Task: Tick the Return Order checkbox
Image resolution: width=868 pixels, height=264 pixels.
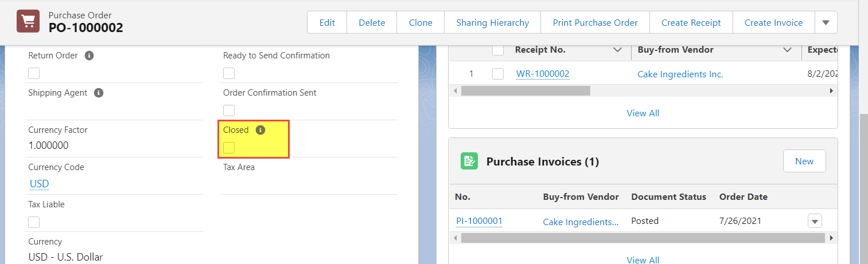Action: point(34,73)
